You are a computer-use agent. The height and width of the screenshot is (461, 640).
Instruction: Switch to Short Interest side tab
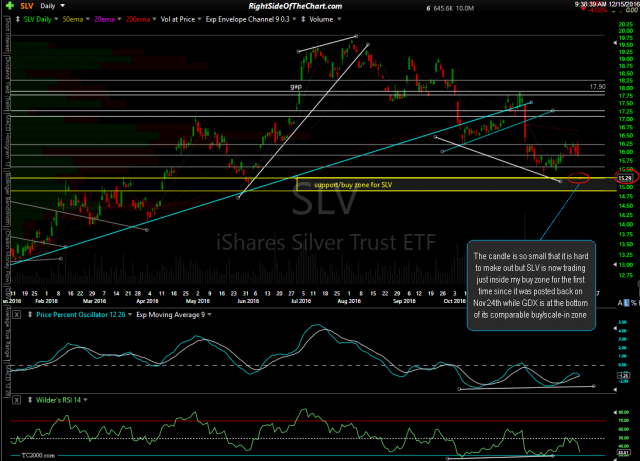(x=7, y=35)
